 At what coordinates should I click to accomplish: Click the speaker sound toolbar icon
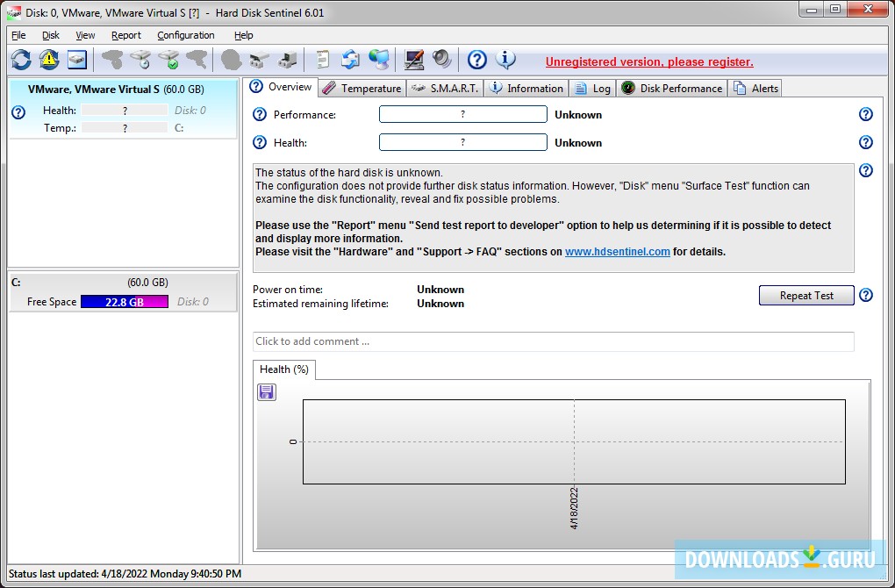point(441,60)
